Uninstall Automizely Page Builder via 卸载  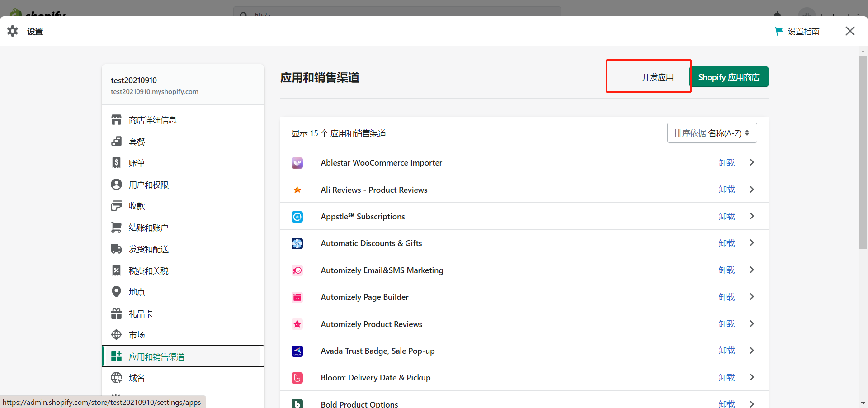[x=727, y=297]
